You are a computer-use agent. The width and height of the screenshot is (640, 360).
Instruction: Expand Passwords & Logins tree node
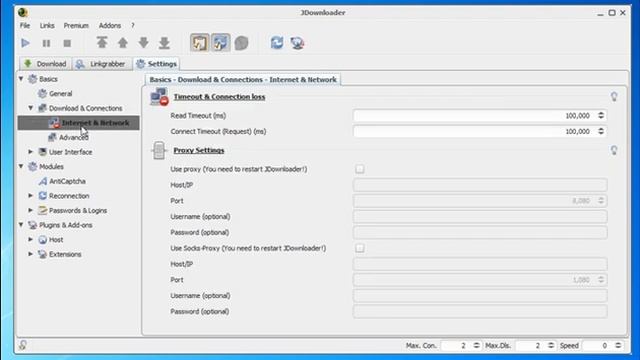[x=31, y=210]
